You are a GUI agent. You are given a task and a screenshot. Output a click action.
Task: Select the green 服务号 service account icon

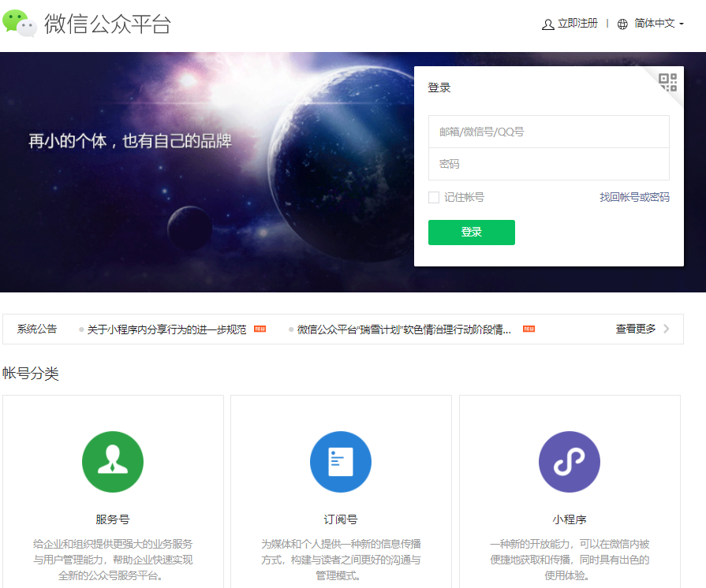pos(112,462)
